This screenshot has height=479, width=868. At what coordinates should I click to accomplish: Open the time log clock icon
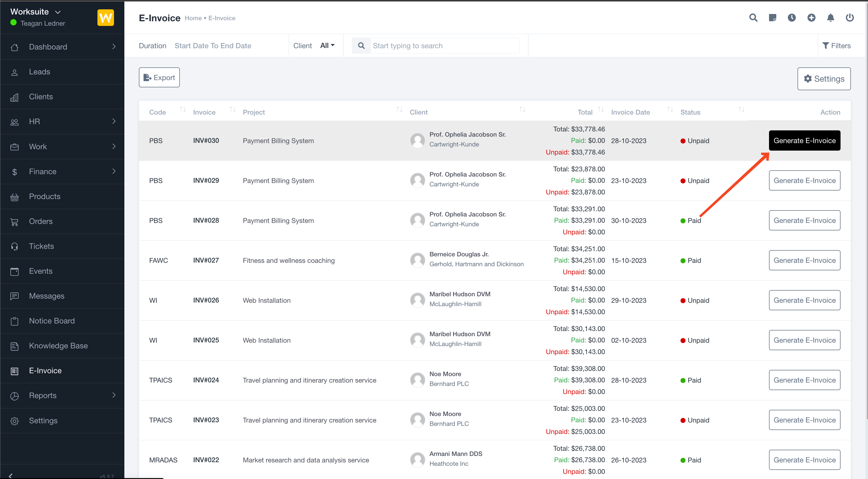coord(792,18)
